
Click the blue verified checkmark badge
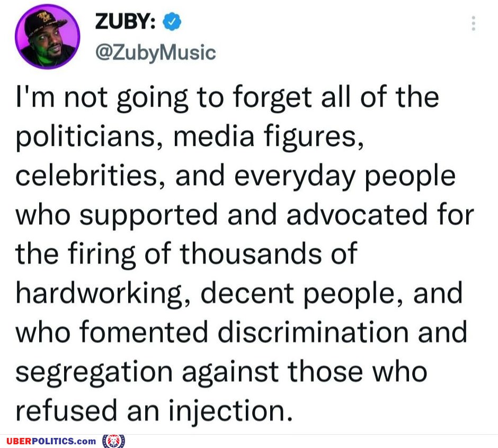click(x=172, y=22)
